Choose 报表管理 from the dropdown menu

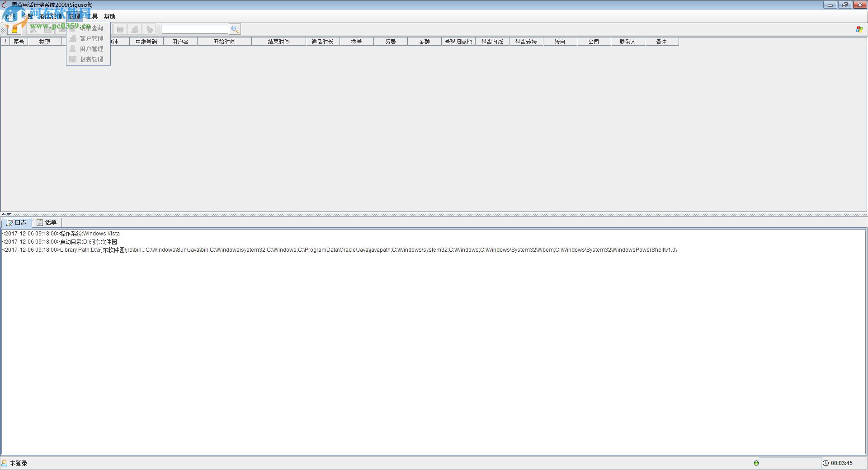89,59
